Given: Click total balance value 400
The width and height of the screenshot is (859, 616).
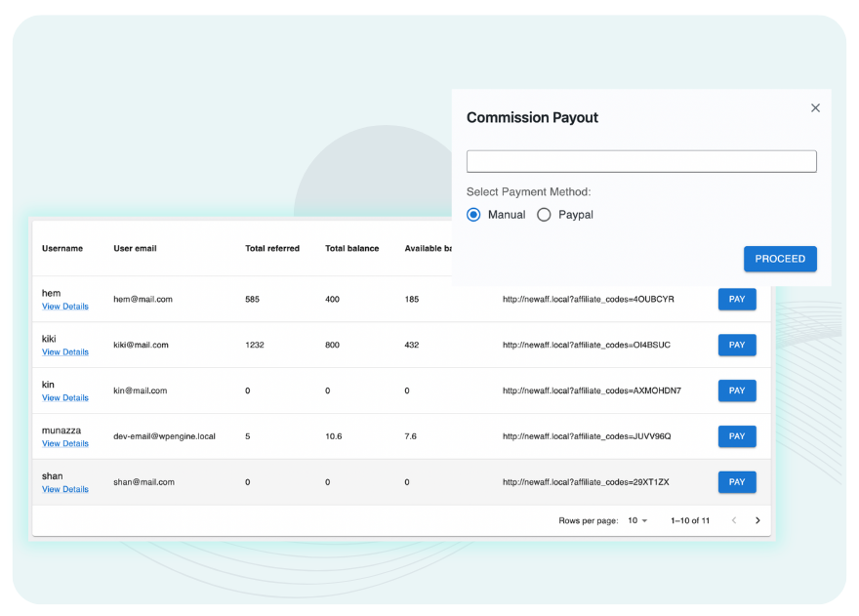Looking at the screenshot, I should tap(332, 300).
